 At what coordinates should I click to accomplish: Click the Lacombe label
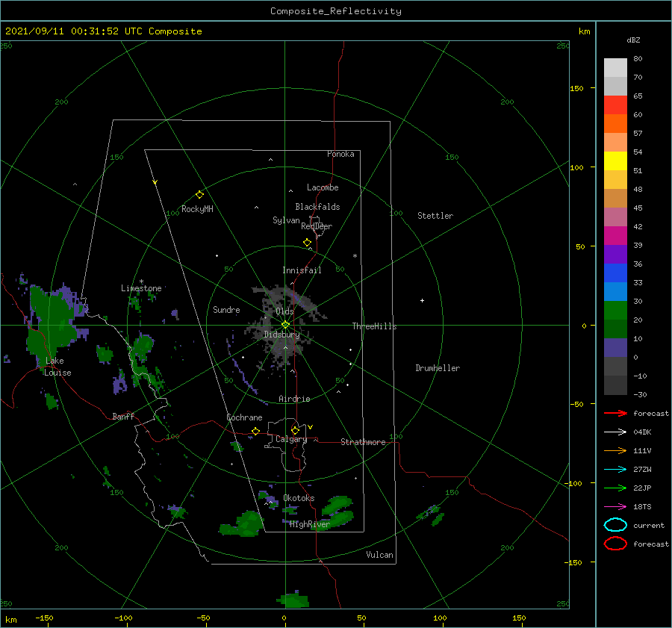[x=323, y=187]
